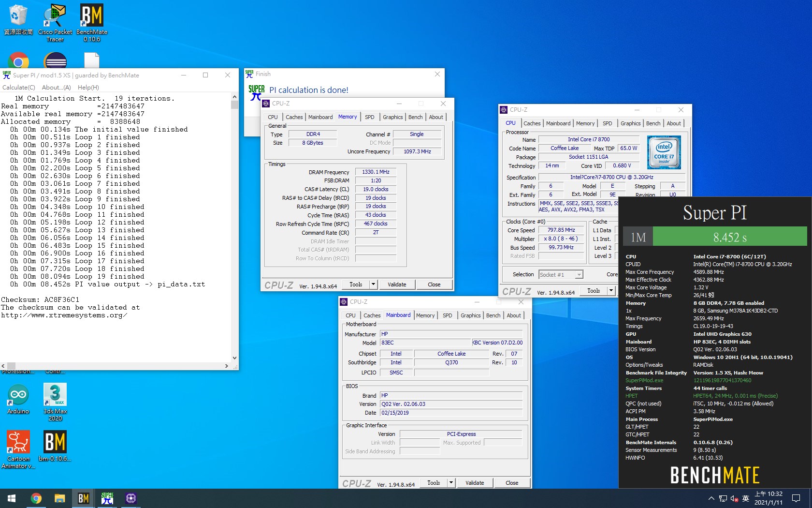Click Uncore Frequency 1097.3 MHz value
This screenshot has height=508, width=812.
(x=417, y=151)
